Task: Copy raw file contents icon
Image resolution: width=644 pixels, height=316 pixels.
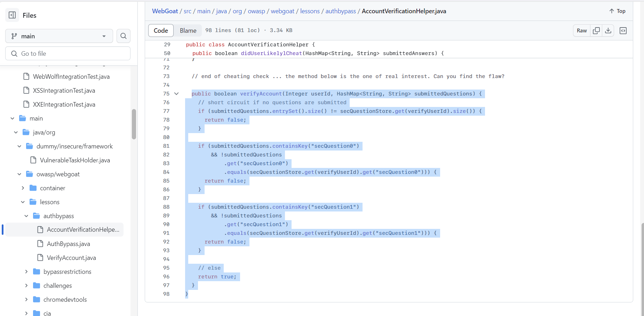Action: pyautogui.click(x=596, y=31)
